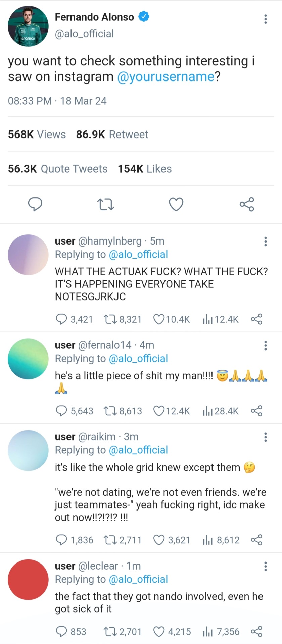Viewport: 282px width, 644px height.
Task: Retweet the main tweet using retweet icon
Action: coord(105,204)
